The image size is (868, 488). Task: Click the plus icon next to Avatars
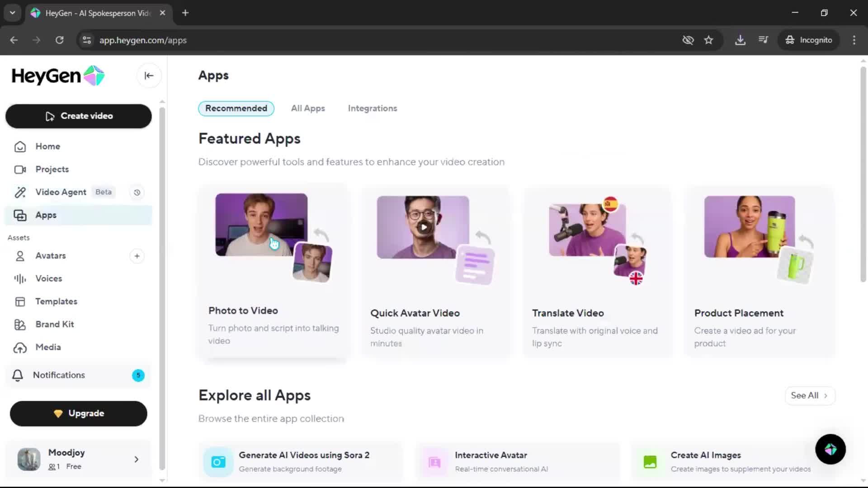tap(137, 256)
